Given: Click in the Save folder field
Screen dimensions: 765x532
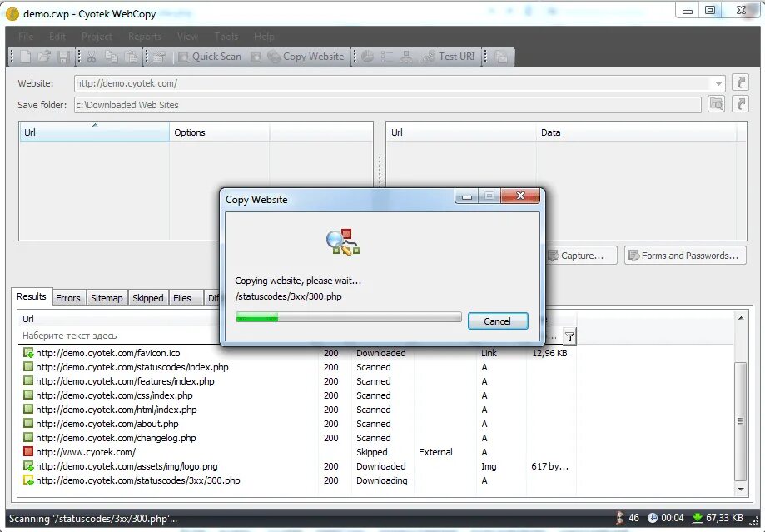Looking at the screenshot, I should click(387, 105).
